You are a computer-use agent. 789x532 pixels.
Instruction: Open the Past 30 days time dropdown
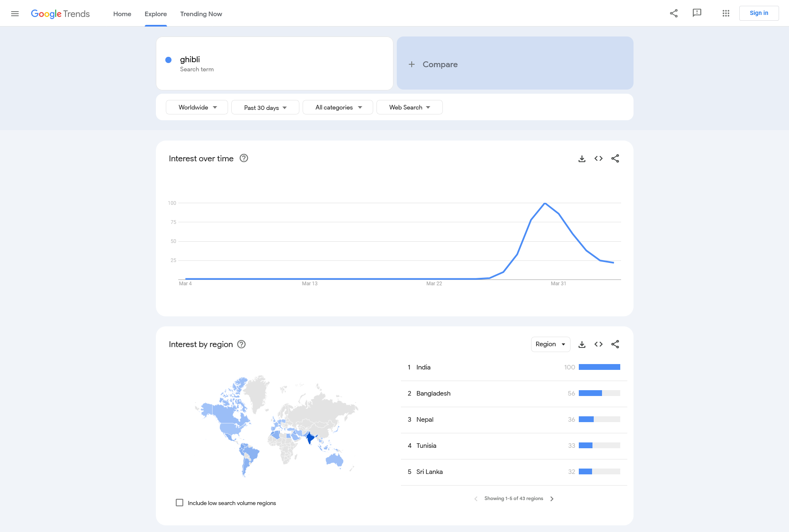[x=265, y=107]
